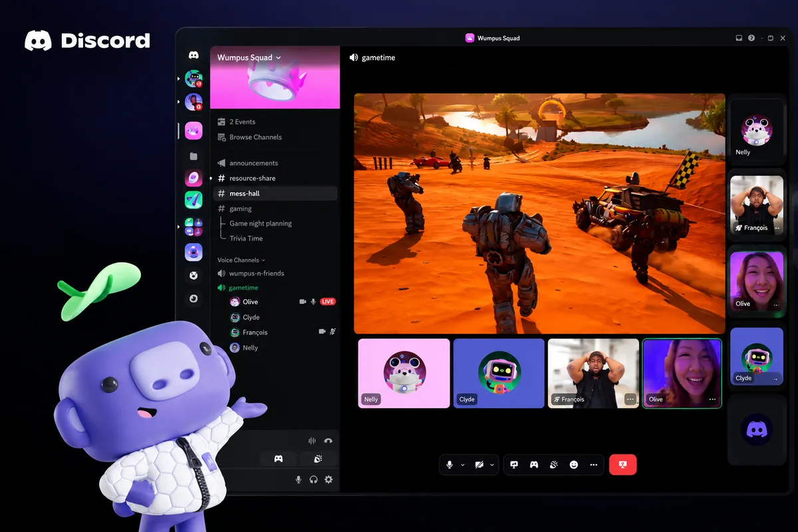The height and width of the screenshot is (532, 798).
Task: Click the Browse Channels list icon
Action: 221,137
